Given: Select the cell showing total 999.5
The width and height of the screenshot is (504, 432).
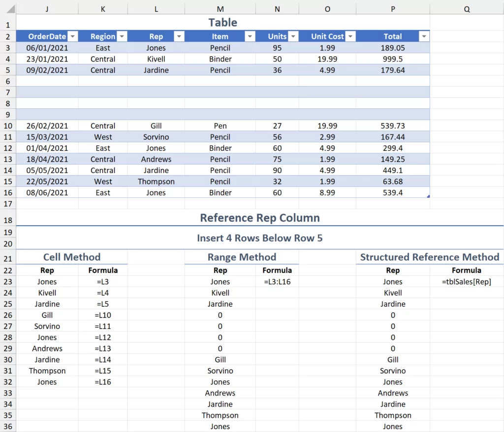Looking at the screenshot, I should pos(392,59).
